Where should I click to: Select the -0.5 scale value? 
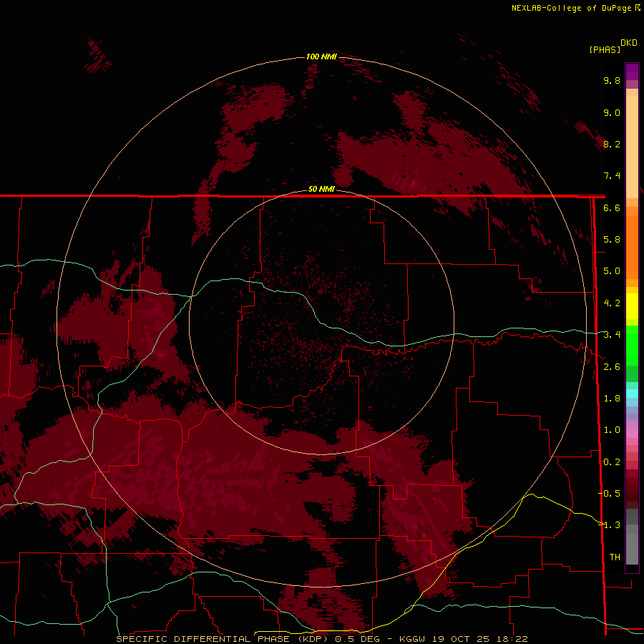tap(609, 494)
